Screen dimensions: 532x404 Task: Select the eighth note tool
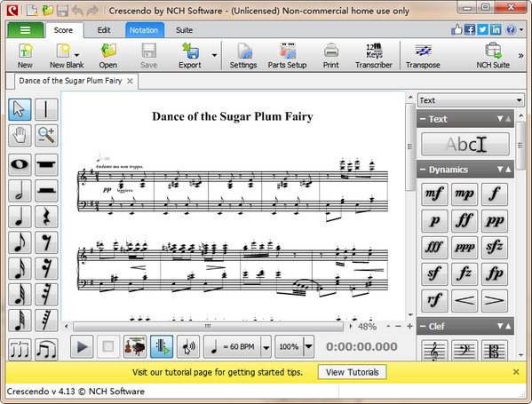[x=20, y=242]
